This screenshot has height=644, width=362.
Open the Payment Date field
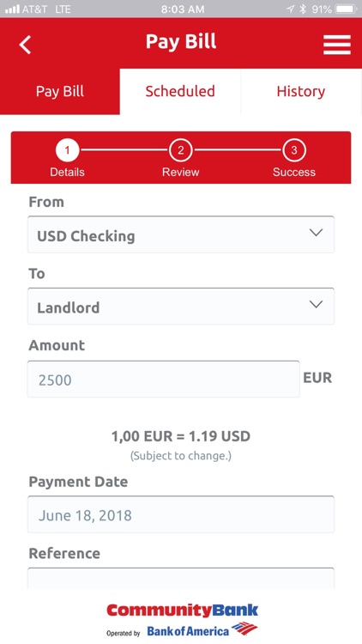click(181, 514)
